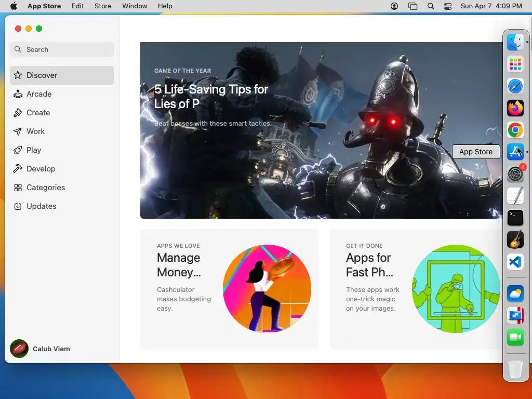The image size is (532, 399).
Task: Open the Store menu
Action: pos(103,6)
